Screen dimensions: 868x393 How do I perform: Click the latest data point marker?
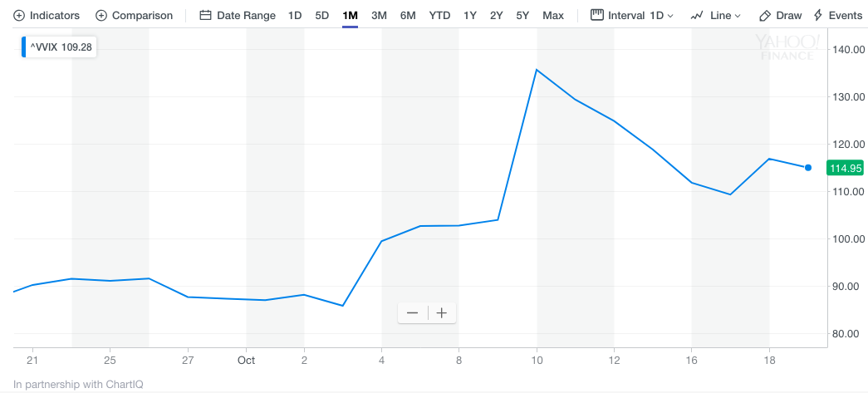pos(808,168)
